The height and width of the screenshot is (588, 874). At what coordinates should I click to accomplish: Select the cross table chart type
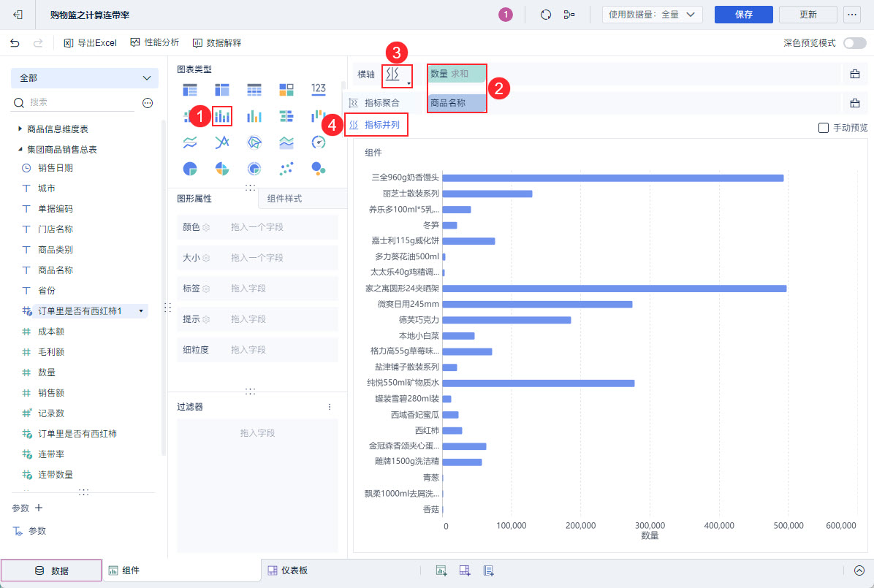point(222,89)
